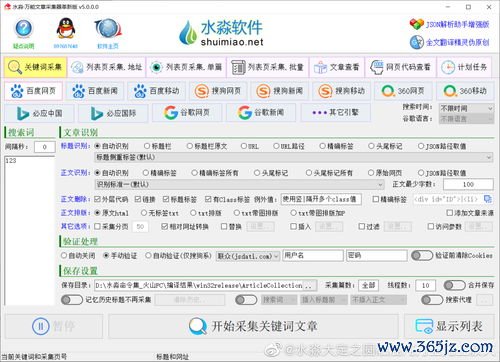Click the search keywords text area
This screenshot has width=500, height=362.
point(29,231)
